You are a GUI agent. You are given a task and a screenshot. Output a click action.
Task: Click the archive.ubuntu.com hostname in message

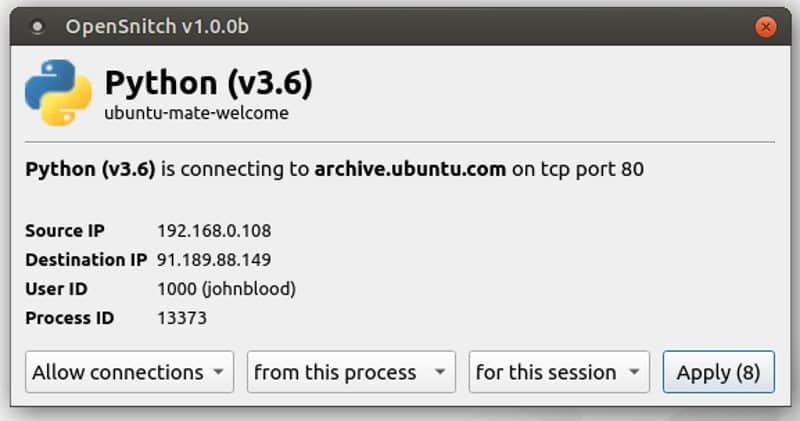(410, 169)
